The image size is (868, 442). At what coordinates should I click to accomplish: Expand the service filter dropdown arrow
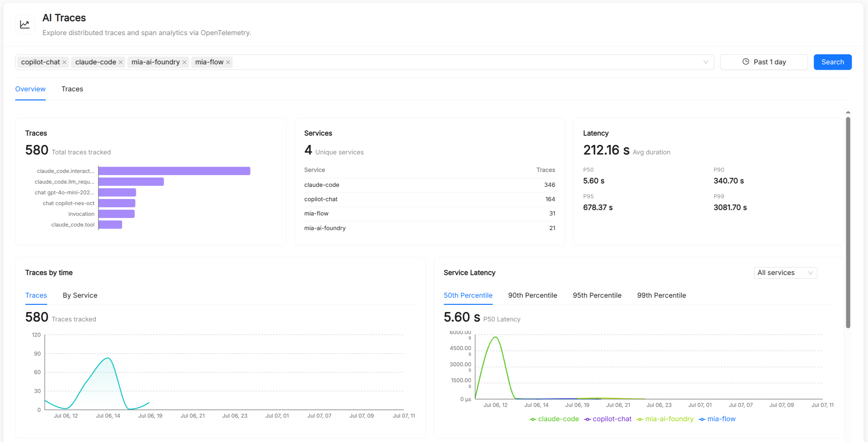pos(706,62)
